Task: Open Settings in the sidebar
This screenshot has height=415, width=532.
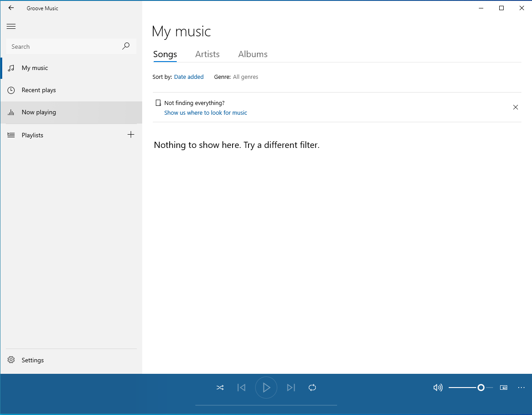Action: pyautogui.click(x=33, y=360)
